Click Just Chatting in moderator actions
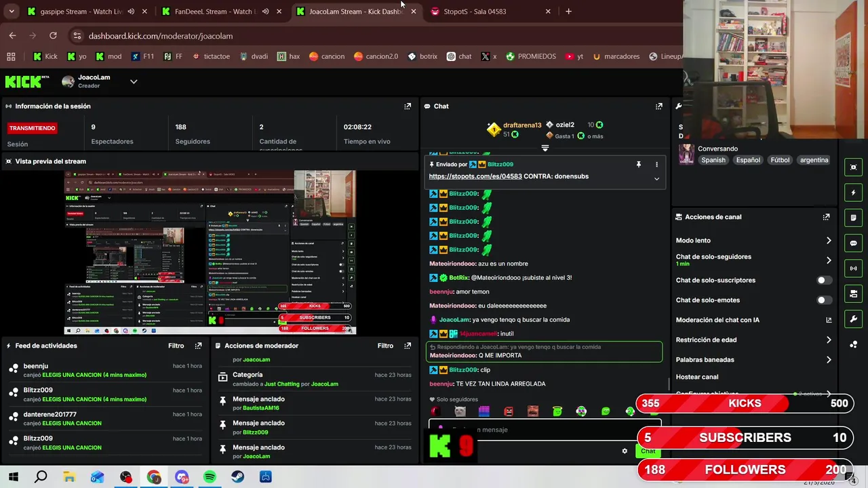The height and width of the screenshot is (488, 868). pos(282,384)
